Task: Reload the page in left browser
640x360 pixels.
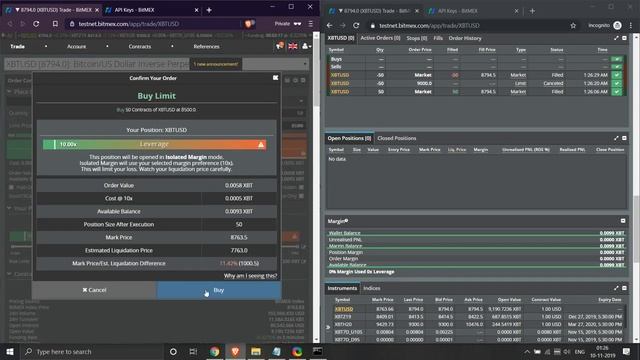Action: (x=36, y=24)
